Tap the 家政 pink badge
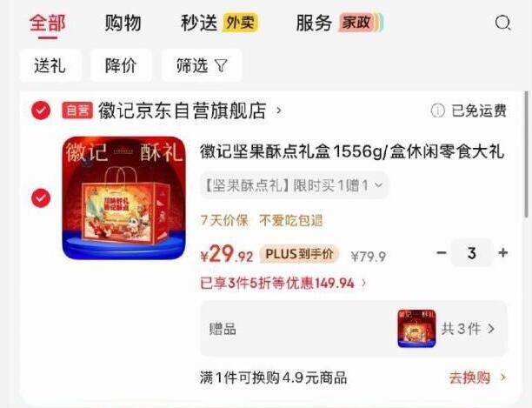The width and height of the screenshot is (532, 408). 356,23
